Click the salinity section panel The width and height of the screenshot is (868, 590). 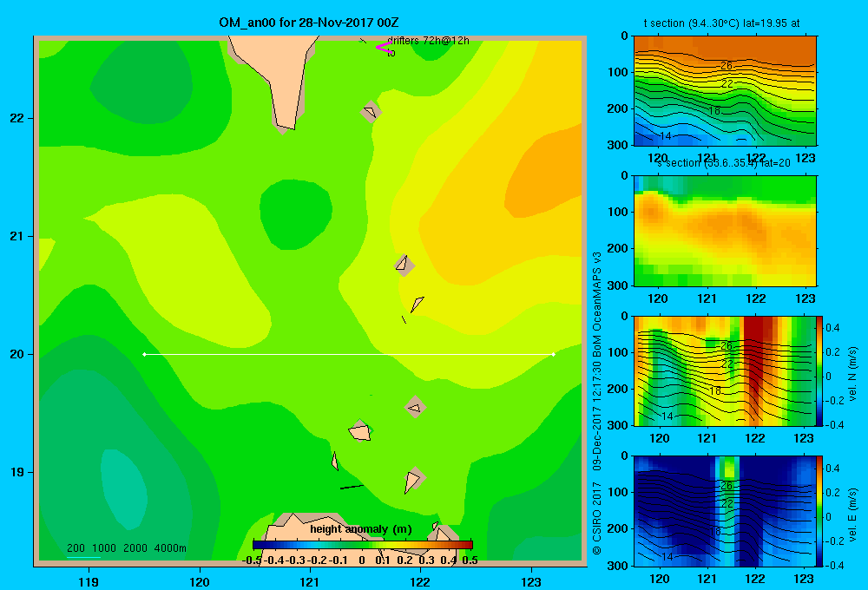point(725,231)
